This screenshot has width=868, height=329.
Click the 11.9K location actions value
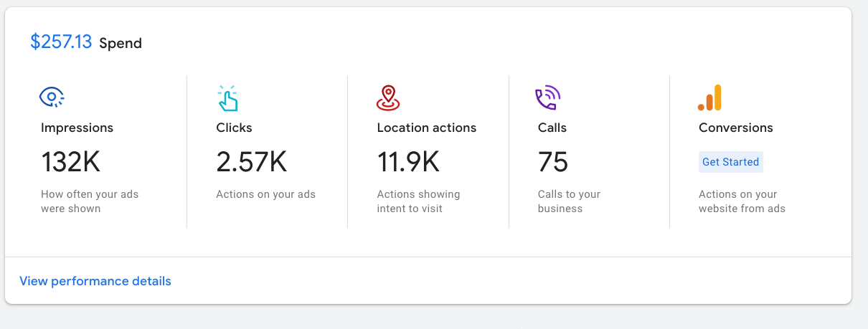point(408,162)
